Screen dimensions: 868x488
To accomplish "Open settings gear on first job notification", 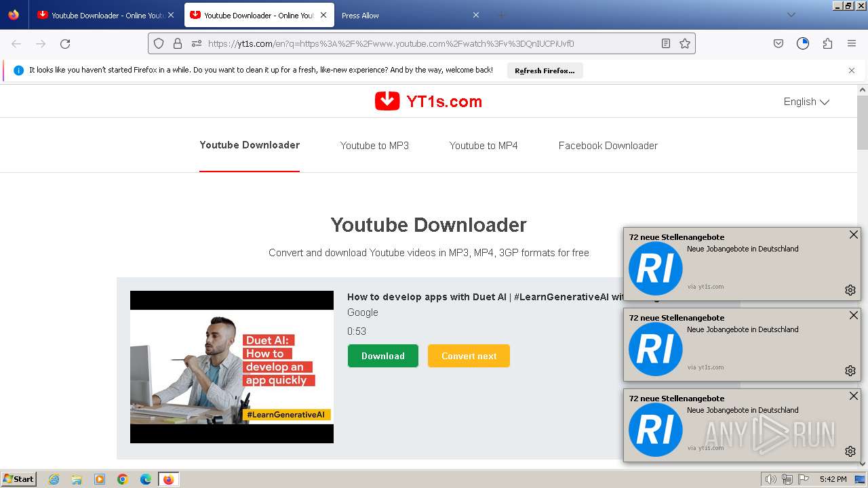I will point(850,290).
